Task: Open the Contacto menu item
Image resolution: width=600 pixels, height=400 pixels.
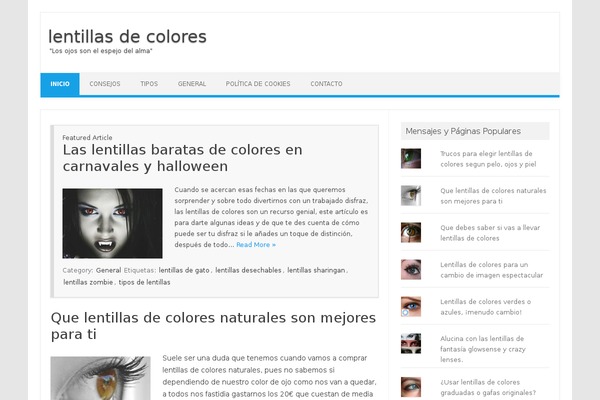Action: pyautogui.click(x=326, y=84)
